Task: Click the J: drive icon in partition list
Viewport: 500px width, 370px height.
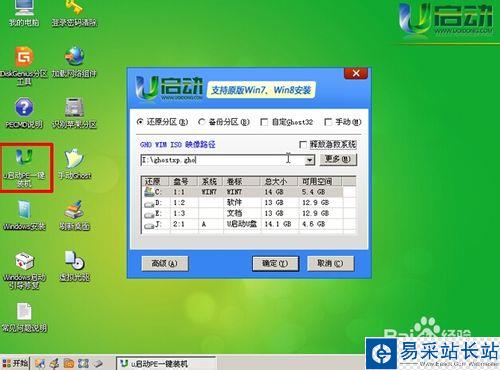Action: pyautogui.click(x=149, y=225)
